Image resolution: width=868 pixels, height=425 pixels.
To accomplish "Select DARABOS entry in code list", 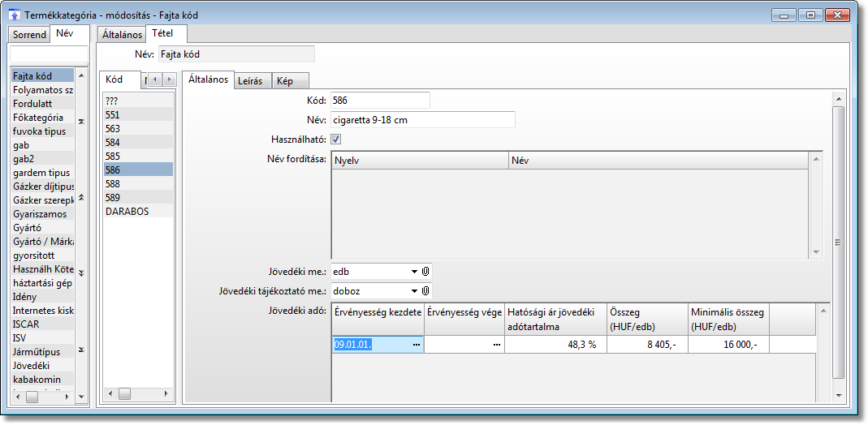I will tap(138, 211).
